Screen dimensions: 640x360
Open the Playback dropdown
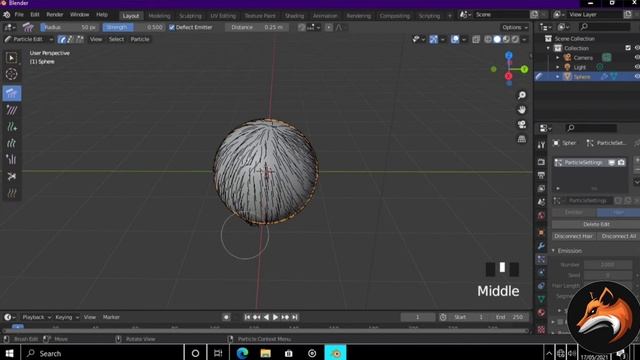36,317
